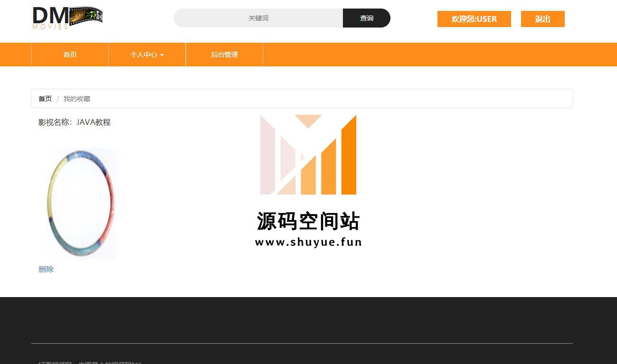This screenshot has width=617, height=364.
Task: Click the 首页 breadcrumb link
Action: point(45,99)
